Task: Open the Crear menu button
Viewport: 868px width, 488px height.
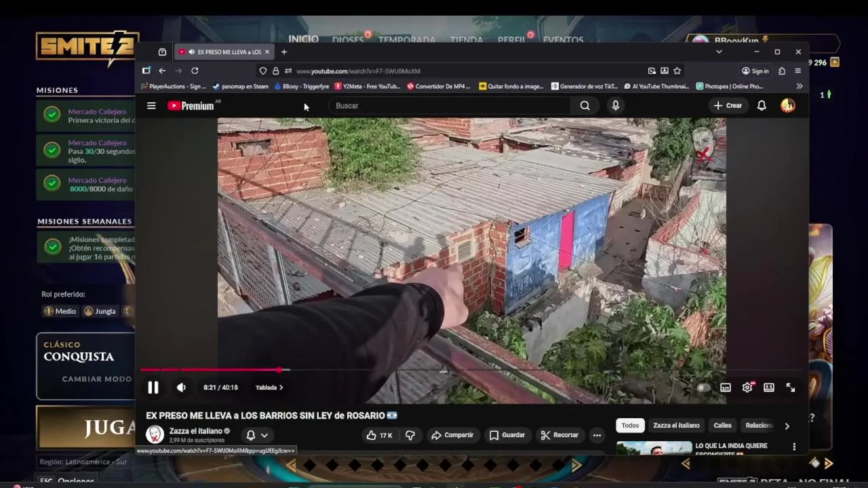Action: [728, 106]
